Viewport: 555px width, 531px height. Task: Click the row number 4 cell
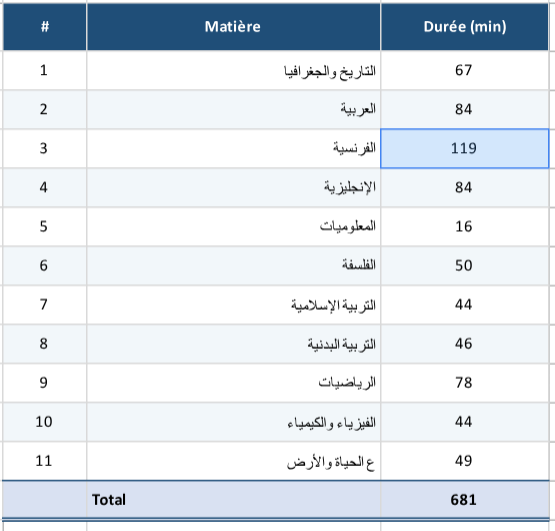pos(45,188)
